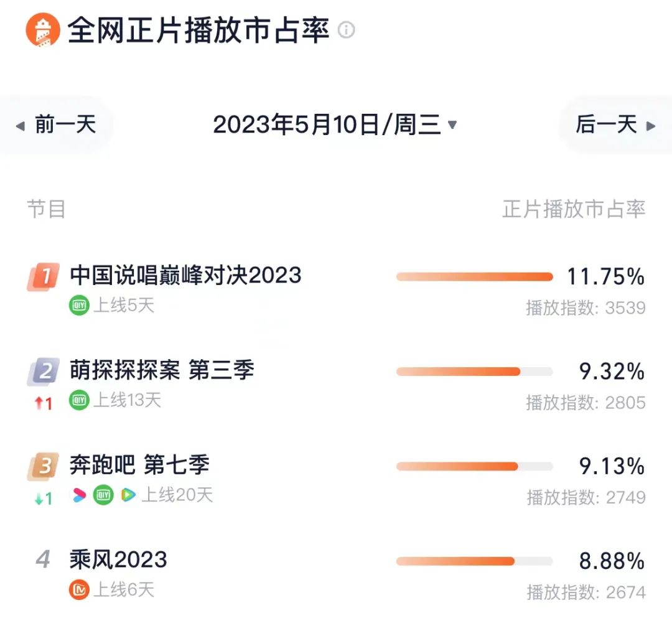Open the show 中国说唱巅峰对决2023
This screenshot has height=623, width=672.
[x=184, y=274]
